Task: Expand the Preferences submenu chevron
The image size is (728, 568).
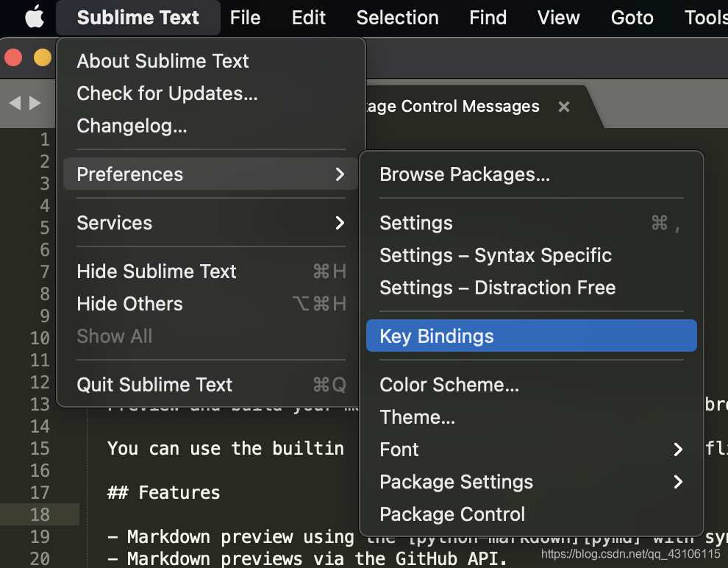Action: click(x=340, y=174)
